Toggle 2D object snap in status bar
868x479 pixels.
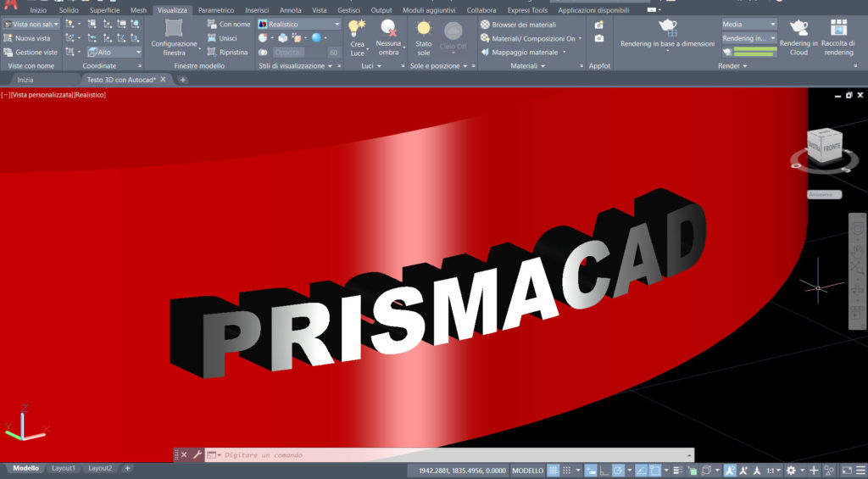(654, 471)
